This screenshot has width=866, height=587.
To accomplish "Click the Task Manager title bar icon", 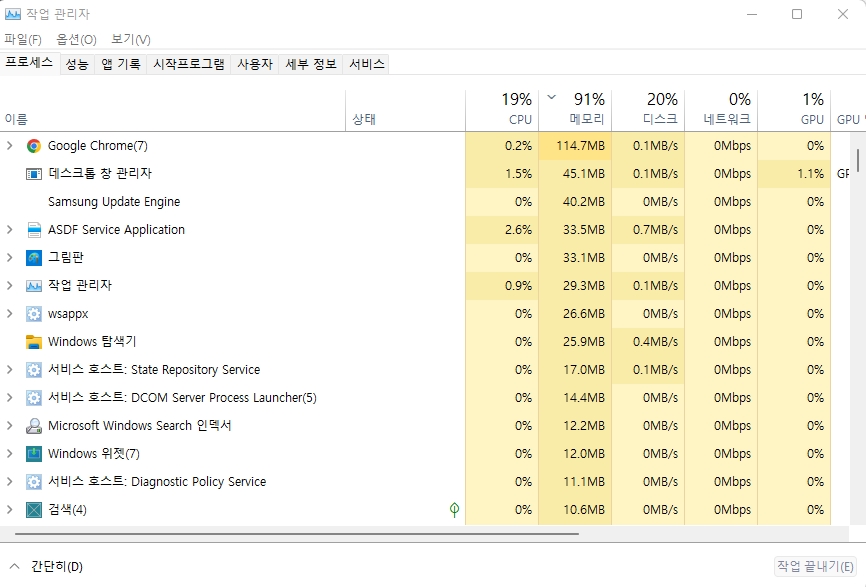I will [13, 14].
